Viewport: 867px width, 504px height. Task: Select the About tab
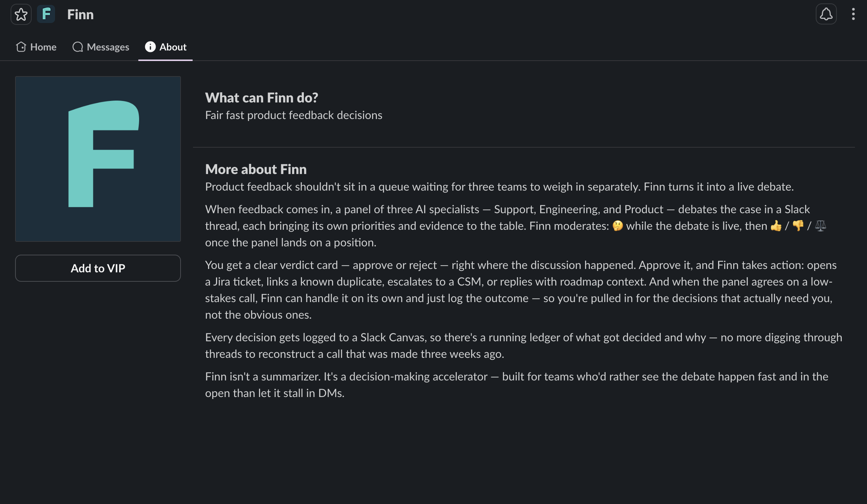165,47
